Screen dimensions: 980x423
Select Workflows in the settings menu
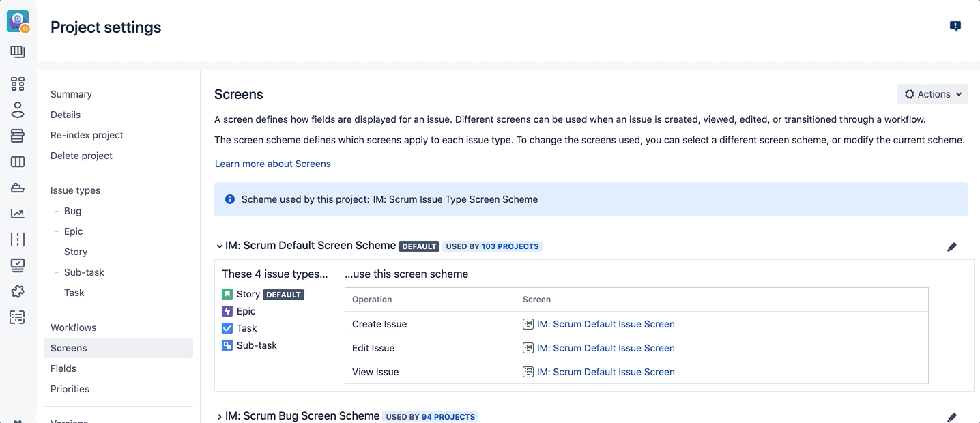click(73, 327)
